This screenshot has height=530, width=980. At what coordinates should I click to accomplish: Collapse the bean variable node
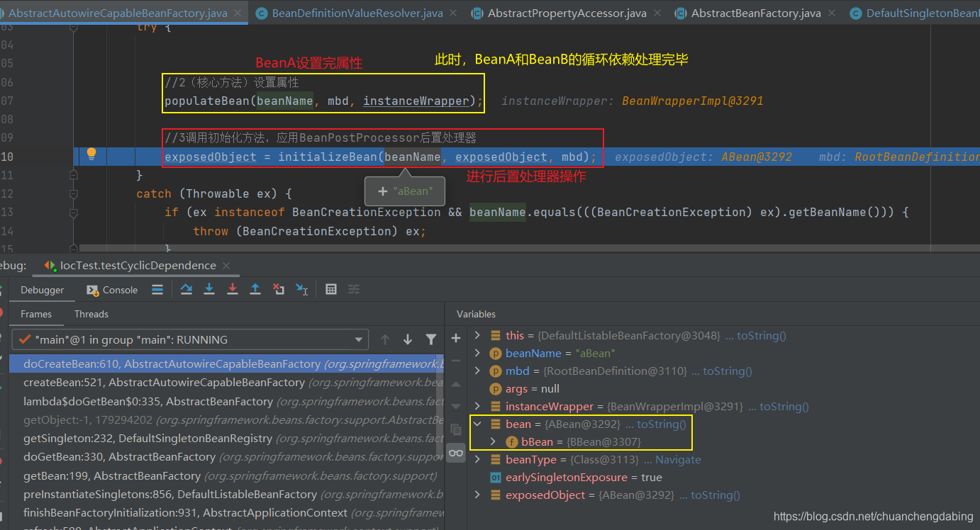(477, 424)
